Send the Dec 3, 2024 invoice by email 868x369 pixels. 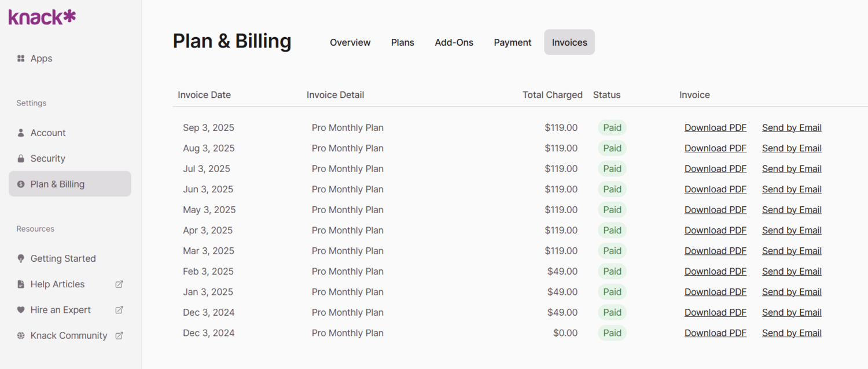coord(792,312)
